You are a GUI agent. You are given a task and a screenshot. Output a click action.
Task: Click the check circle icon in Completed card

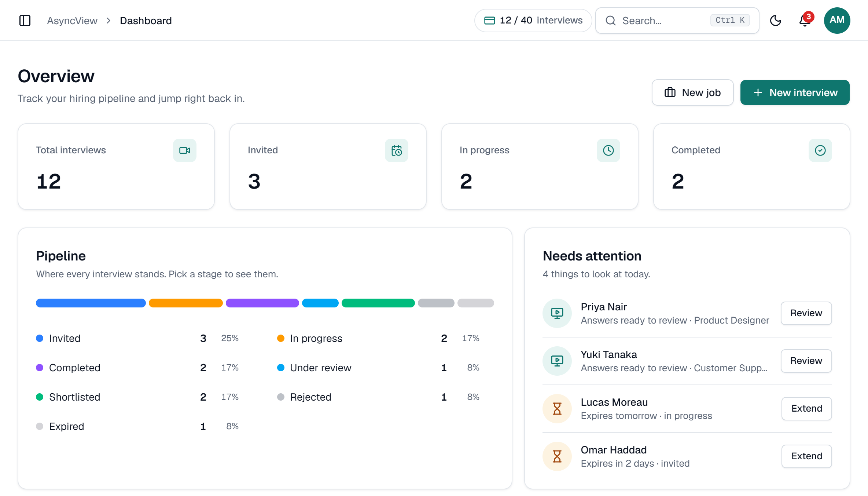coord(820,150)
